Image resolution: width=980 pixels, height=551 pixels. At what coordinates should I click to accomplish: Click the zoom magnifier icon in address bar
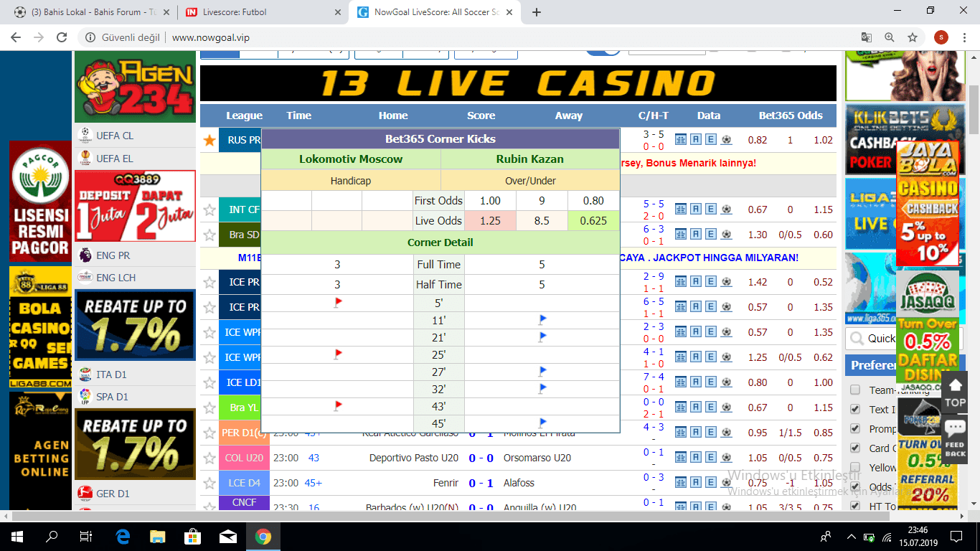890,37
